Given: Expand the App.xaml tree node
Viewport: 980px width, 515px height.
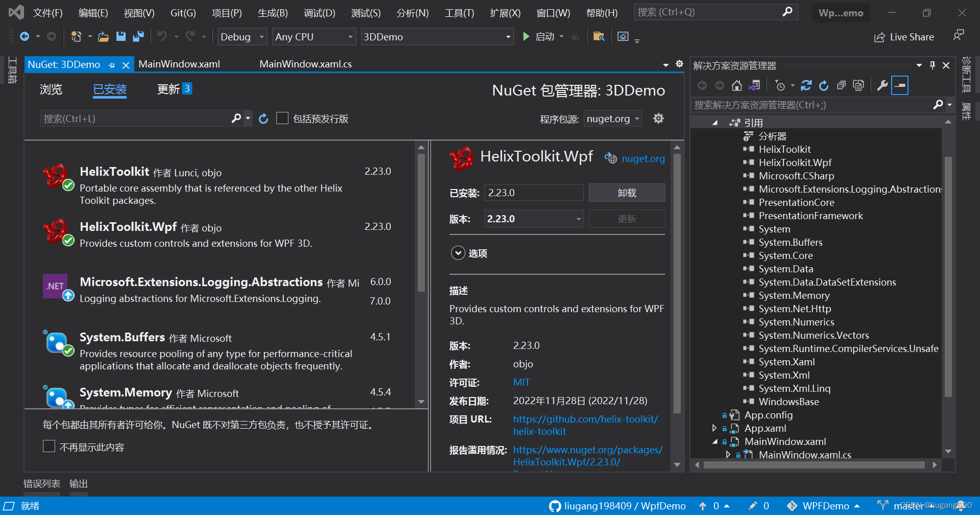Looking at the screenshot, I should pos(715,428).
